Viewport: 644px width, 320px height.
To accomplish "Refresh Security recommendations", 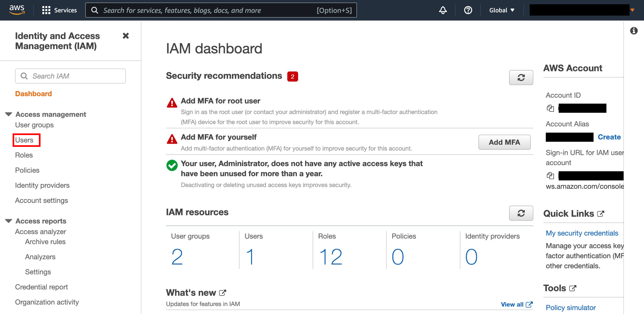I will coord(521,78).
